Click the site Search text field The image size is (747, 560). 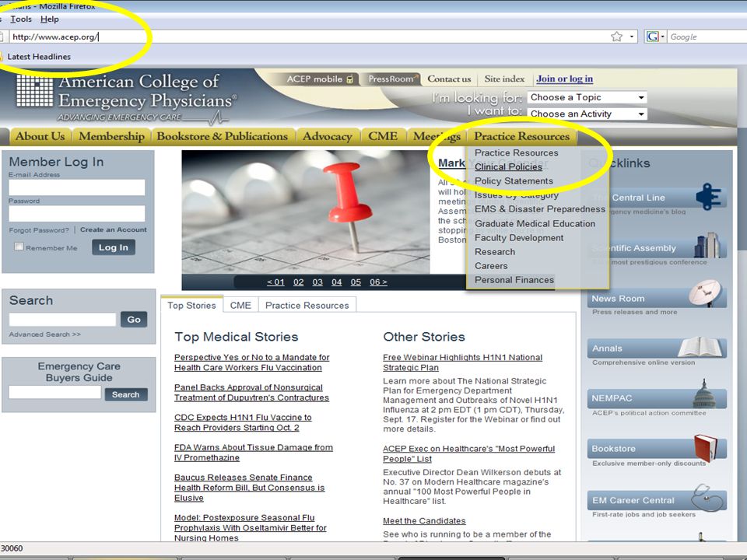(x=62, y=320)
